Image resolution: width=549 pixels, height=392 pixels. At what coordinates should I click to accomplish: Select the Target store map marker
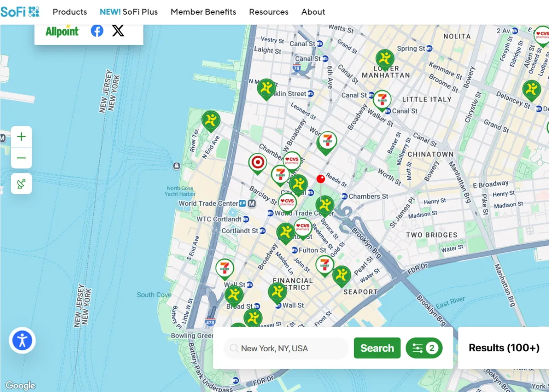point(258,163)
